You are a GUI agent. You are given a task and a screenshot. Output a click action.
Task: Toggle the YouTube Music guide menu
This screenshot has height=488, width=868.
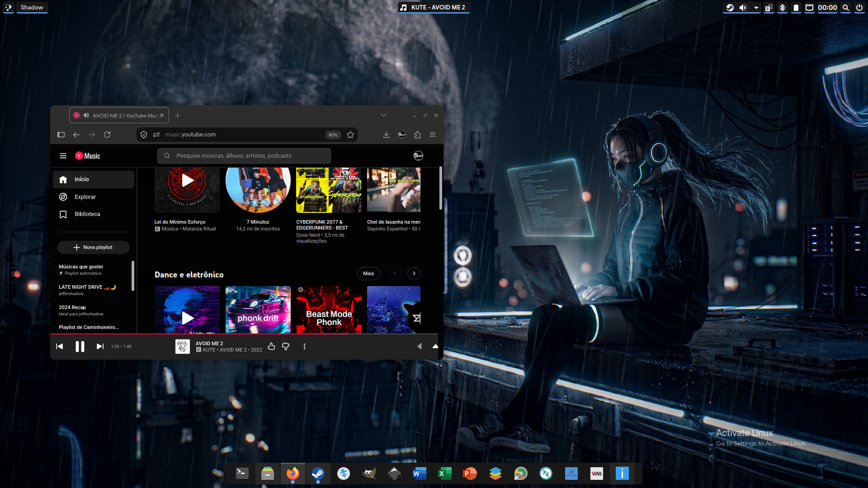coord(63,156)
